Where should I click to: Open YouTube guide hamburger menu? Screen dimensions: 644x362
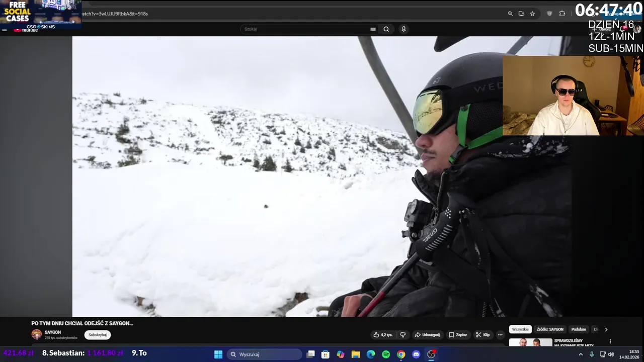click(x=5, y=30)
